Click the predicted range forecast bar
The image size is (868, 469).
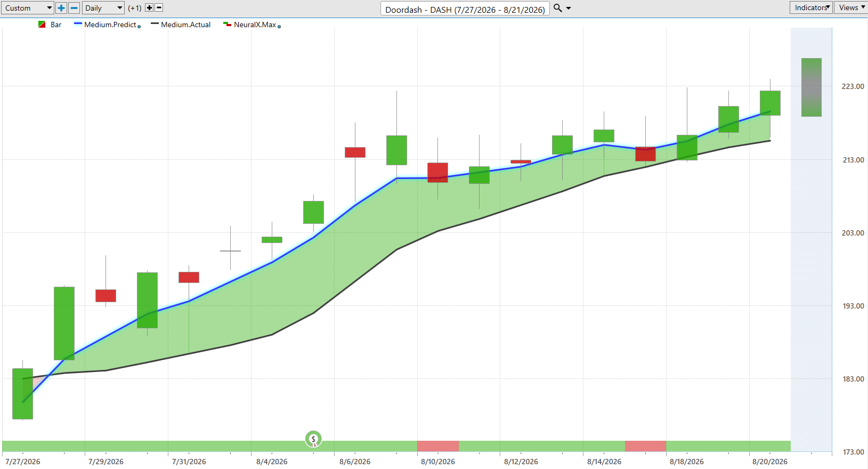click(811, 87)
